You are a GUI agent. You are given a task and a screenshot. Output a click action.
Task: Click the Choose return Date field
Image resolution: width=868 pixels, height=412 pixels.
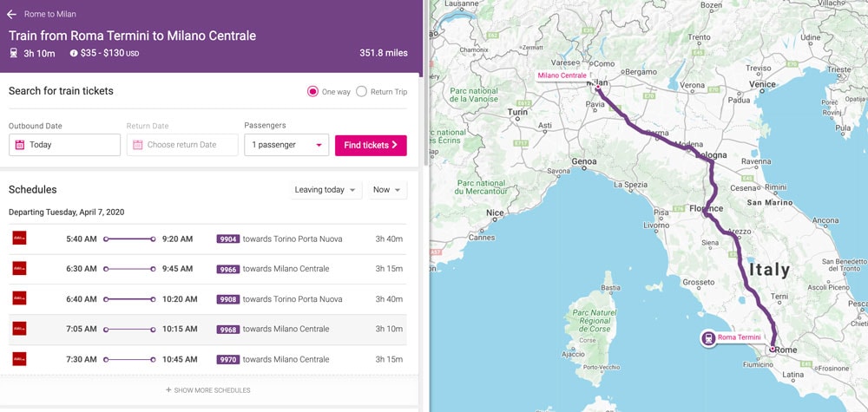click(x=182, y=145)
